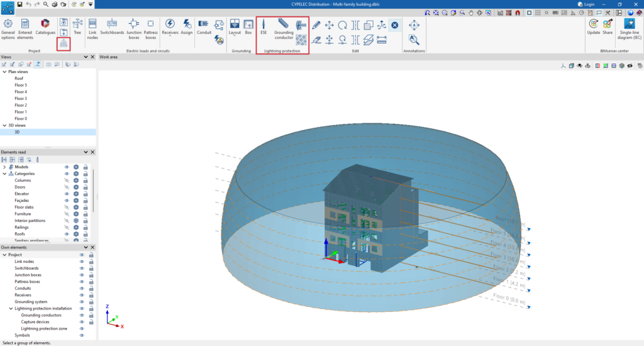This screenshot has width=644, height=346.
Task: Toggle visibility of Roofs category
Action: (x=67, y=234)
